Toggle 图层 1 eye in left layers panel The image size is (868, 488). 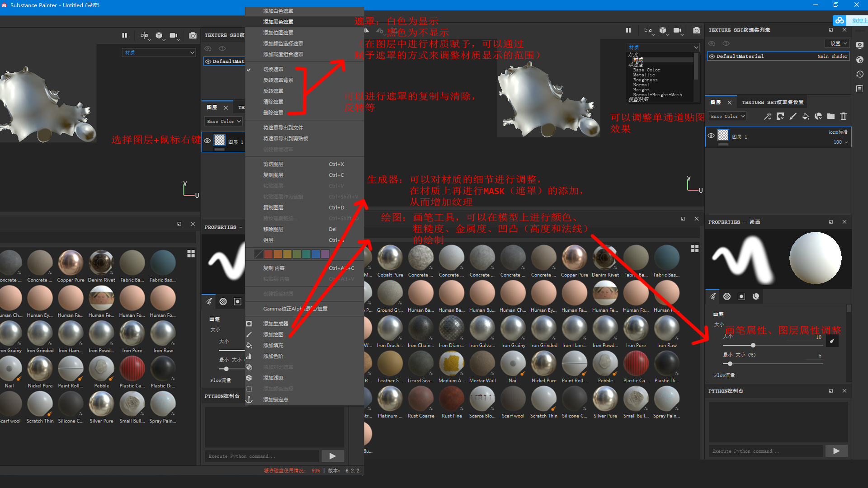(x=207, y=141)
